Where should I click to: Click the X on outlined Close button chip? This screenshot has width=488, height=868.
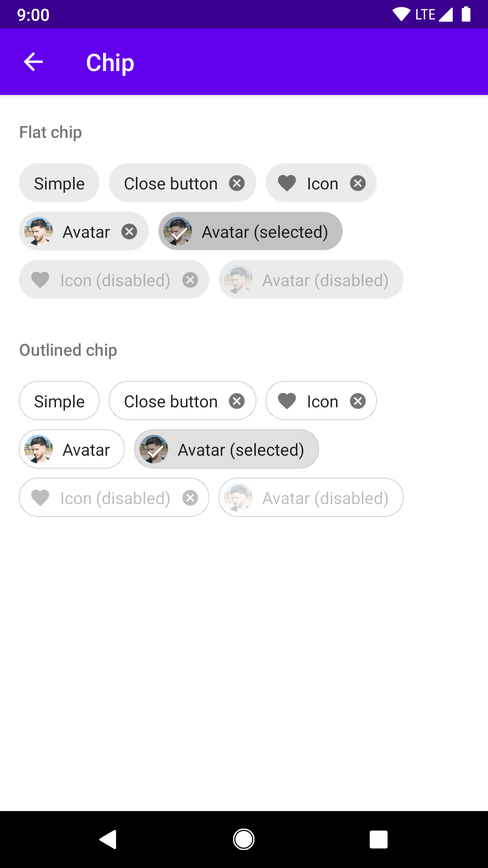pyautogui.click(x=237, y=401)
